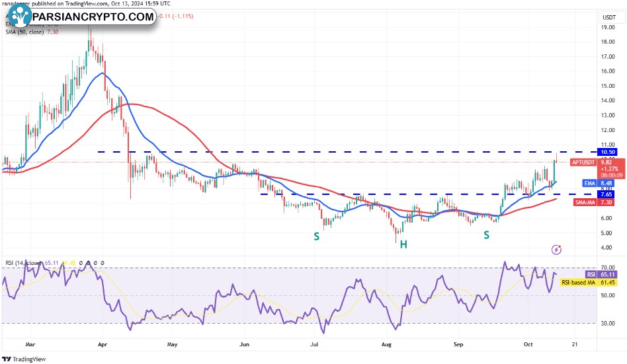The image size is (627, 364).
Task: Click the "May" date on time axis
Action: coord(172,344)
